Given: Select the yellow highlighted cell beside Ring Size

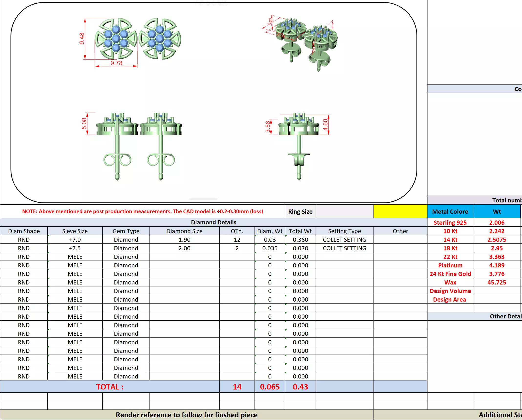Looking at the screenshot, I should [400, 211].
